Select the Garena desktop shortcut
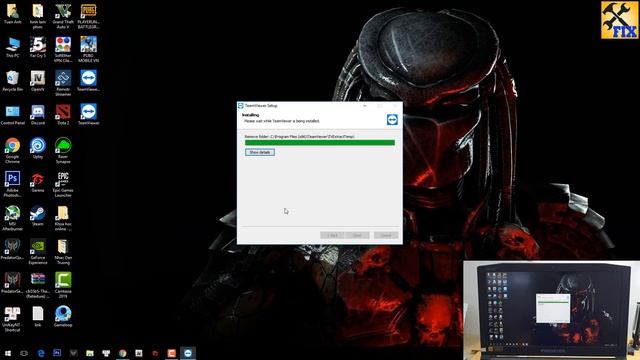 point(38,182)
